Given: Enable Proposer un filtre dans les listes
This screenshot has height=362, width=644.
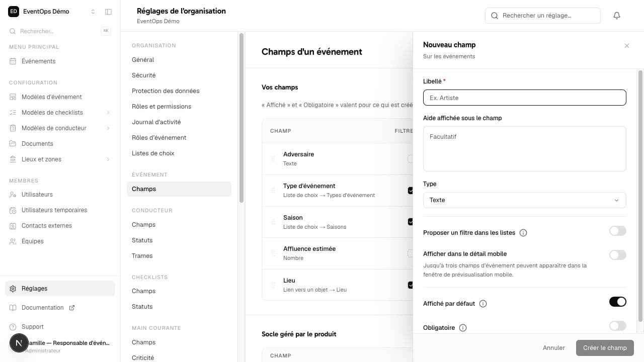Looking at the screenshot, I should 618,231.
